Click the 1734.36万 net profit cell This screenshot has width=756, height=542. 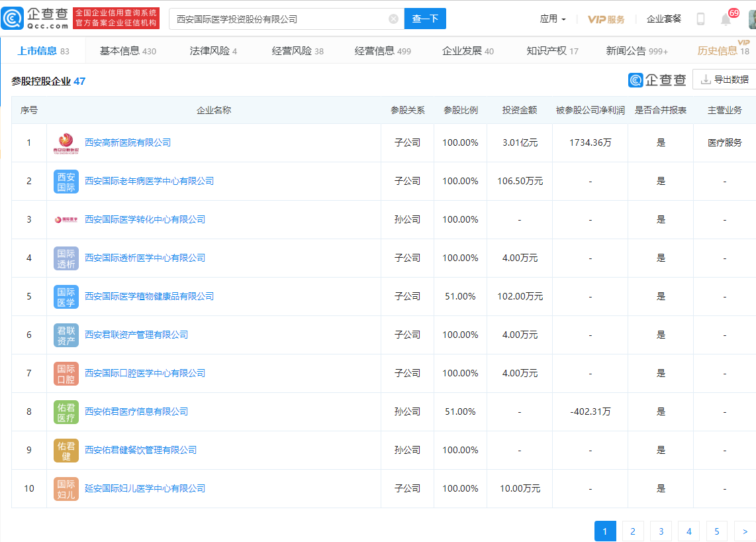[590, 143]
